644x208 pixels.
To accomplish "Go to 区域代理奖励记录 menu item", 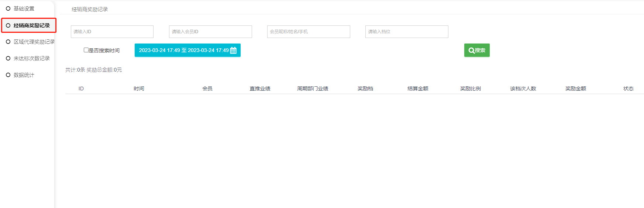I will point(34,42).
